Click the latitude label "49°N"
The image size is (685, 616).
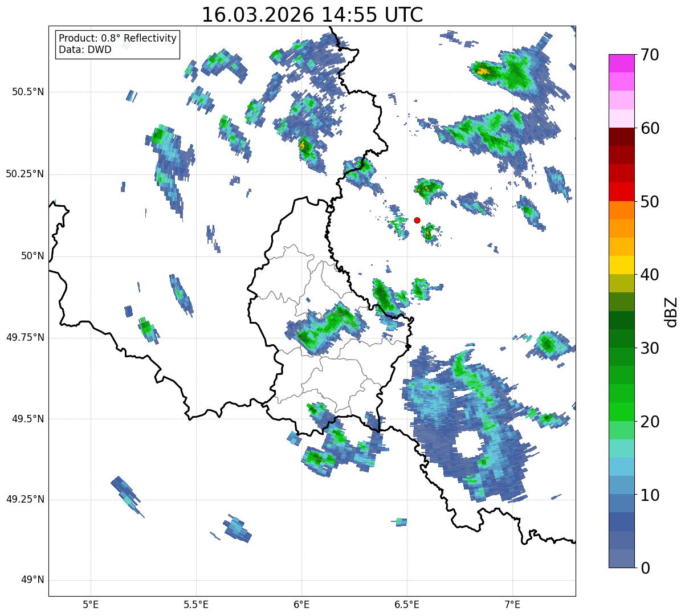pos(32,580)
